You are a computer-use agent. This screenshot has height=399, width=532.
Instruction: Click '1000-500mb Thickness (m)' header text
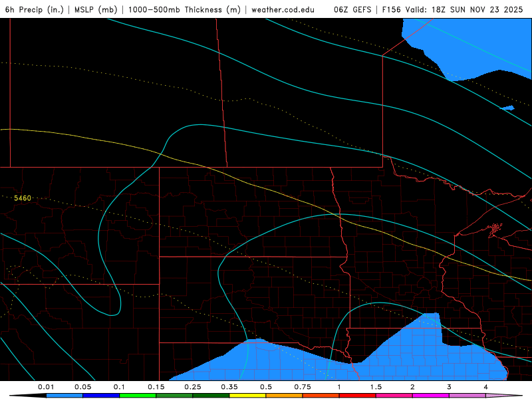tap(184, 9)
